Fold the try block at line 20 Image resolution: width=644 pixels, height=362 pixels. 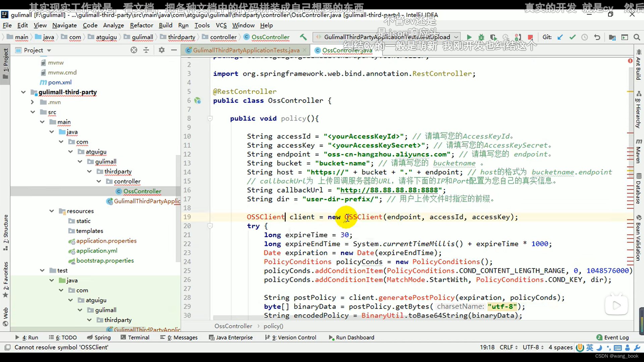(210, 226)
